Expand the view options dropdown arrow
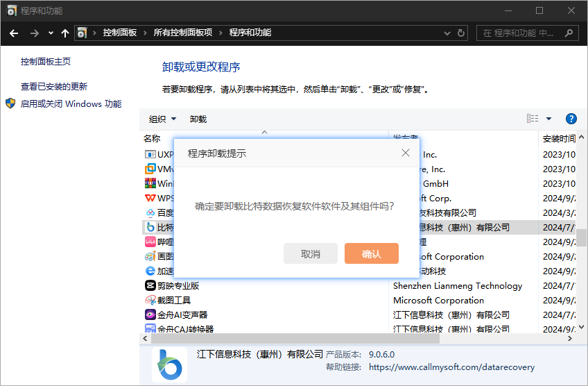Image resolution: width=588 pixels, height=386 pixels. tap(548, 119)
